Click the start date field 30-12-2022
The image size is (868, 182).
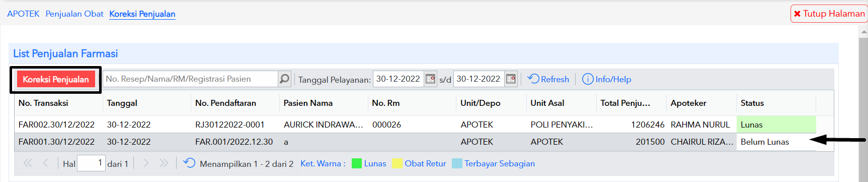click(398, 79)
